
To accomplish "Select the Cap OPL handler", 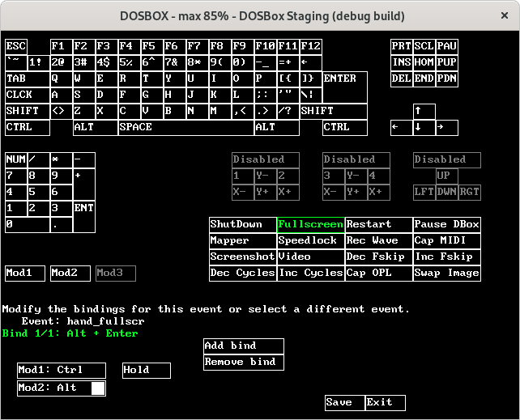I will pos(379,274).
